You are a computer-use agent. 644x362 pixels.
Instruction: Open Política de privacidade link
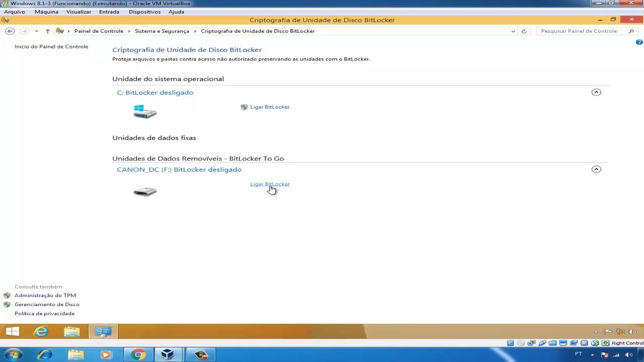click(44, 314)
